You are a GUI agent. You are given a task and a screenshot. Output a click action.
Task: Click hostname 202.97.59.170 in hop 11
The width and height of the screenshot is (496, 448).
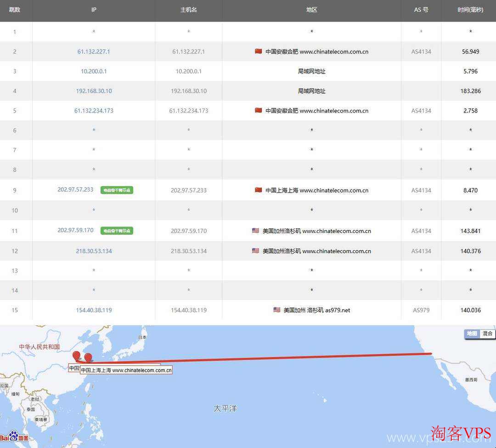189,231
